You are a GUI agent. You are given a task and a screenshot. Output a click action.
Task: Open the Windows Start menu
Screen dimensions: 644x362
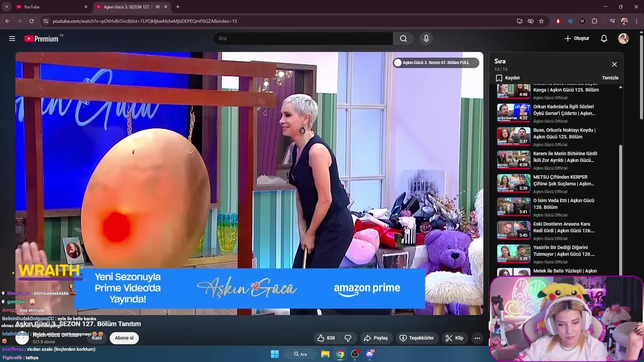click(x=275, y=354)
